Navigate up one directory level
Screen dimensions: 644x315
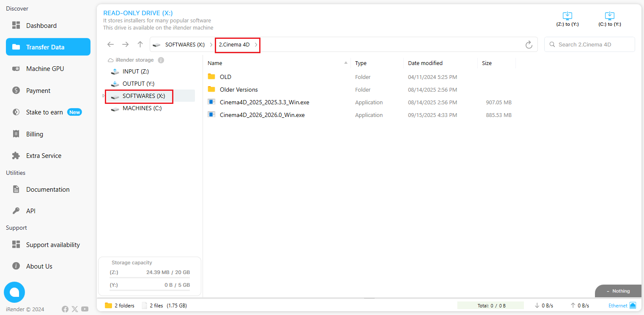(140, 44)
